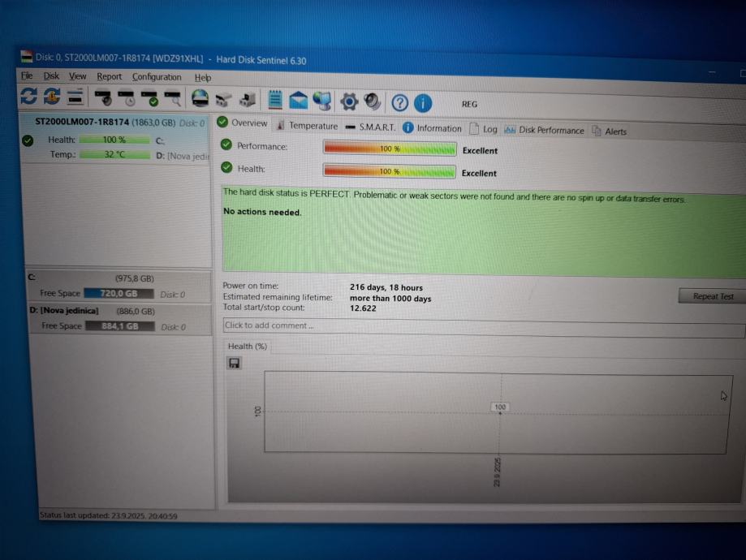Click the "12.622" start/stop count value
Image resolution: width=746 pixels, height=560 pixels.
click(x=363, y=308)
